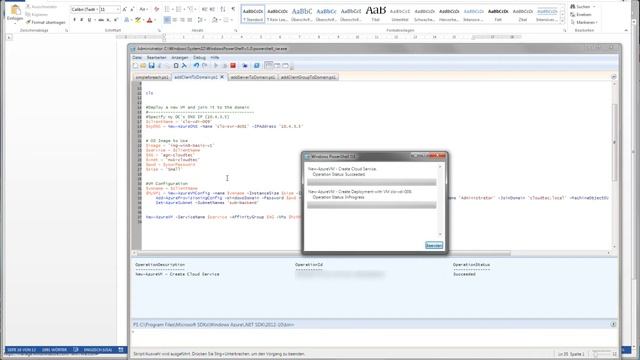Click the text highlight color icon in Word
This screenshot has height=360, width=640.
[x=137, y=20]
